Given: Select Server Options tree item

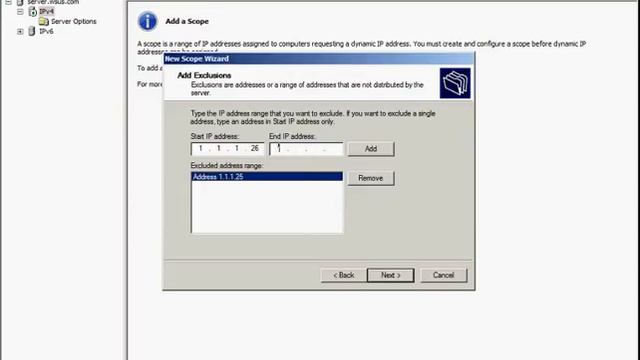Looking at the screenshot, I should 74,21.
